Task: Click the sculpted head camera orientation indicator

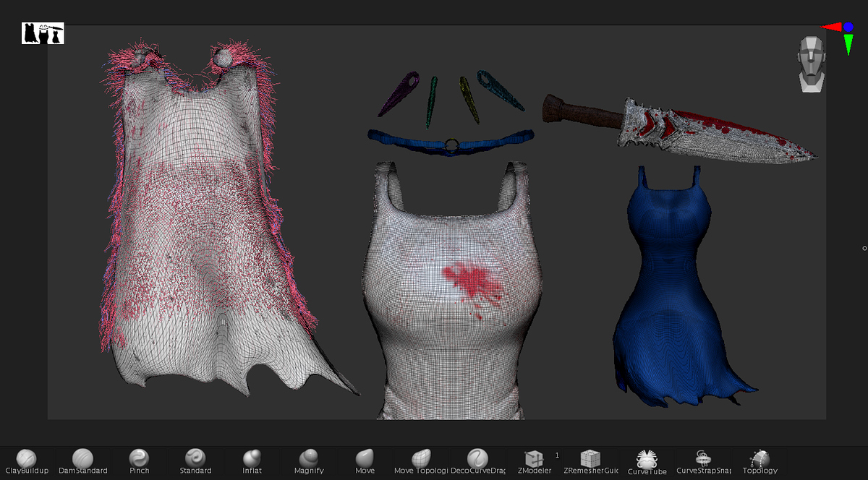Action: pyautogui.click(x=811, y=65)
